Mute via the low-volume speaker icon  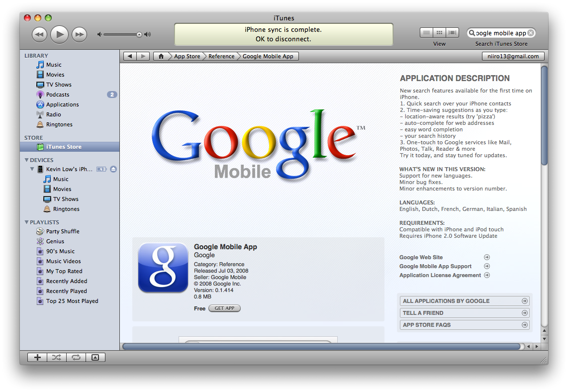coord(99,34)
